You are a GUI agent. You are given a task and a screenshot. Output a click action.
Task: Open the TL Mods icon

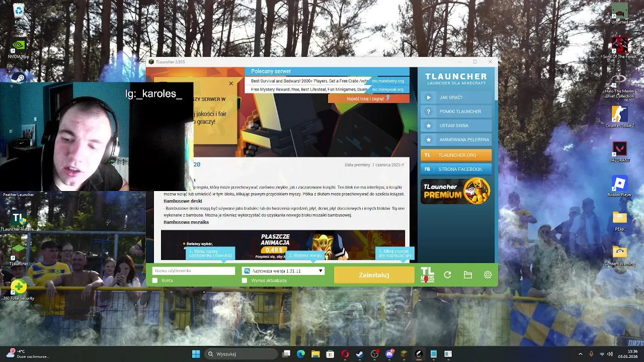click(427, 275)
